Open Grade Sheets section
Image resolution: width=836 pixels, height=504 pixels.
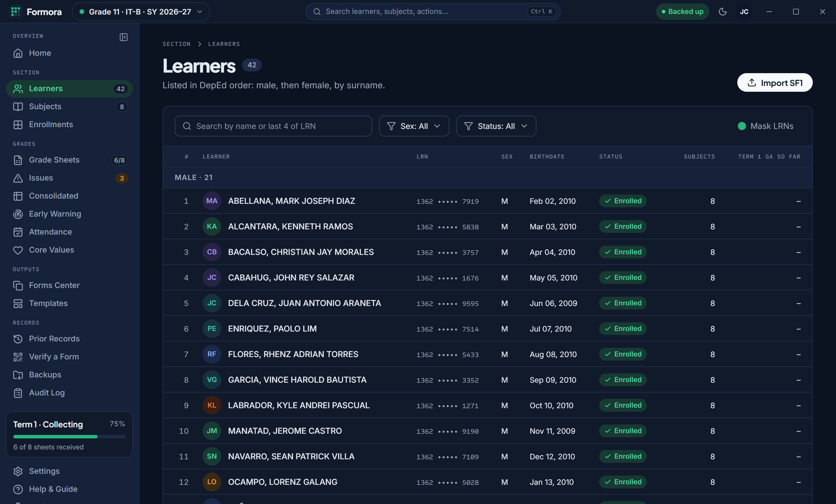pos(69,160)
